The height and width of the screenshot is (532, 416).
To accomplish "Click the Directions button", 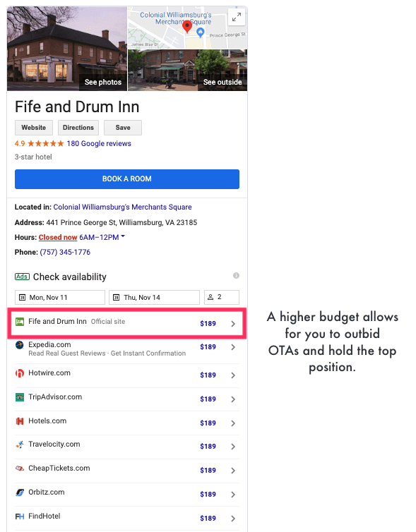I will (78, 128).
